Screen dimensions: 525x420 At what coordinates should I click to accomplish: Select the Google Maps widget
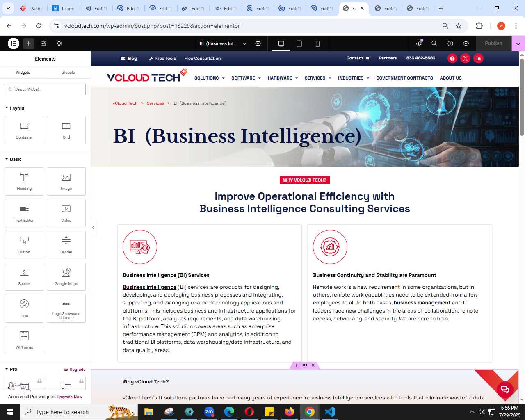coord(66,276)
